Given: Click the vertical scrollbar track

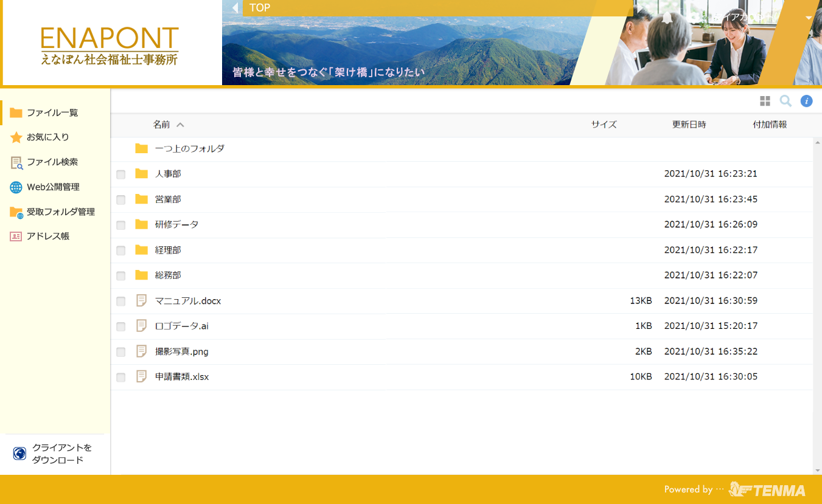Looking at the screenshot, I should [817, 304].
